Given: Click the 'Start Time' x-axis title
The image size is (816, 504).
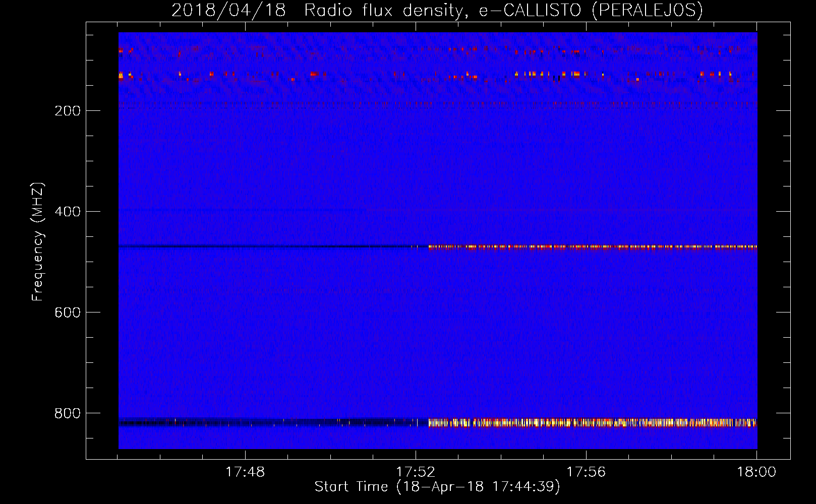Looking at the screenshot, I should [351, 487].
